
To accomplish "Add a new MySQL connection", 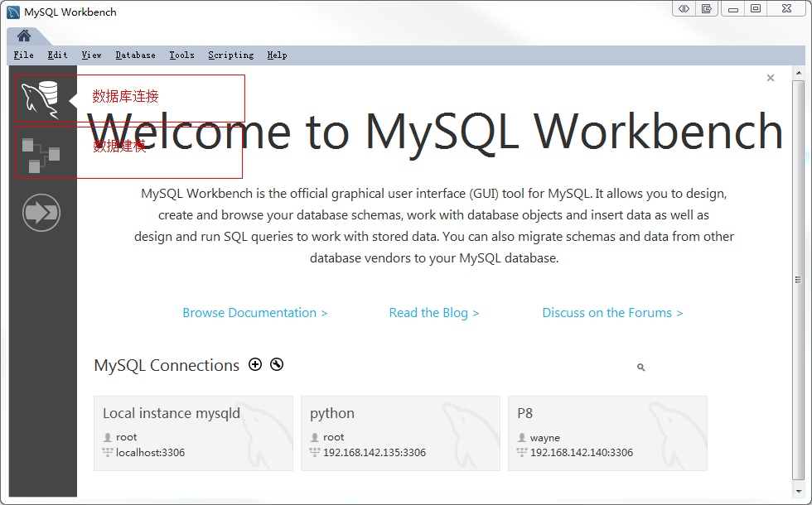I will coord(255,364).
